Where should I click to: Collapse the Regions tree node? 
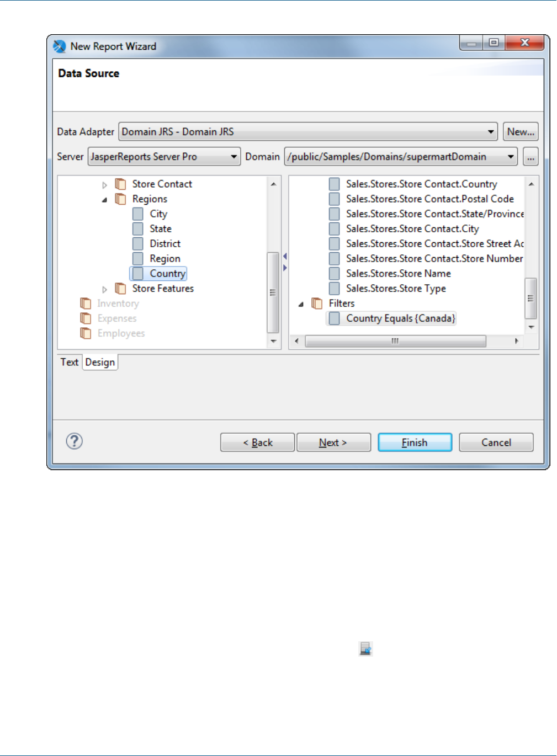[x=104, y=200]
